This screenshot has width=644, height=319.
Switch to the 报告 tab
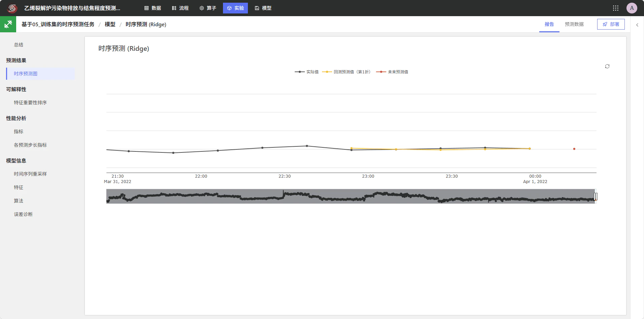click(549, 24)
